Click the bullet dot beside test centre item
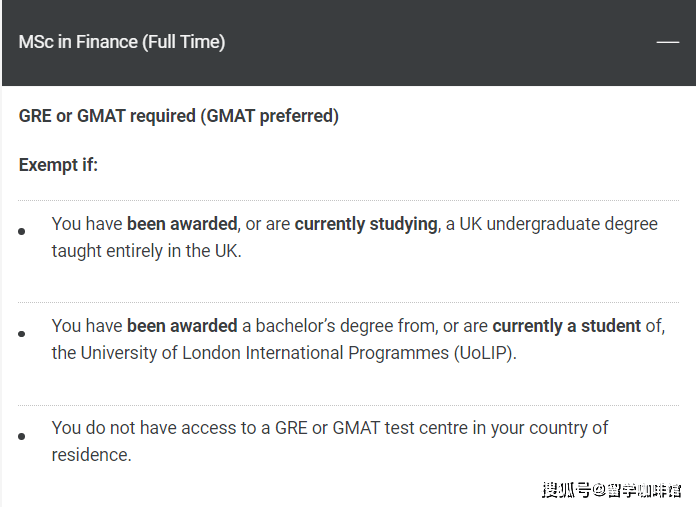 (x=22, y=436)
